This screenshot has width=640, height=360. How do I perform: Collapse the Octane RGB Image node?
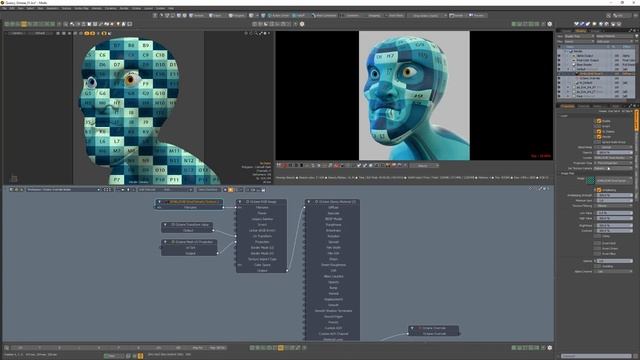pyautogui.click(x=240, y=202)
